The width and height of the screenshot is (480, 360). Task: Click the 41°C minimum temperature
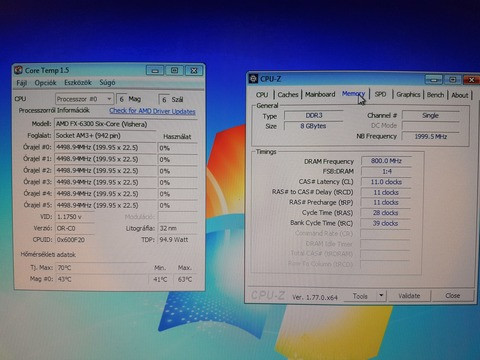click(x=160, y=279)
